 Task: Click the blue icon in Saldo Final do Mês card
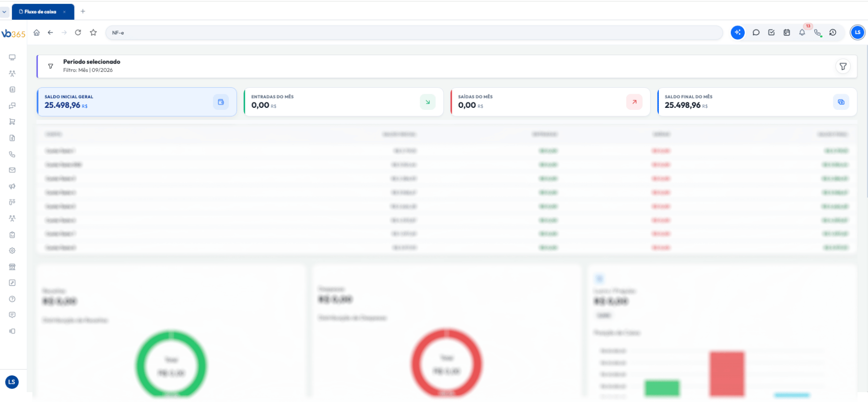(x=841, y=102)
